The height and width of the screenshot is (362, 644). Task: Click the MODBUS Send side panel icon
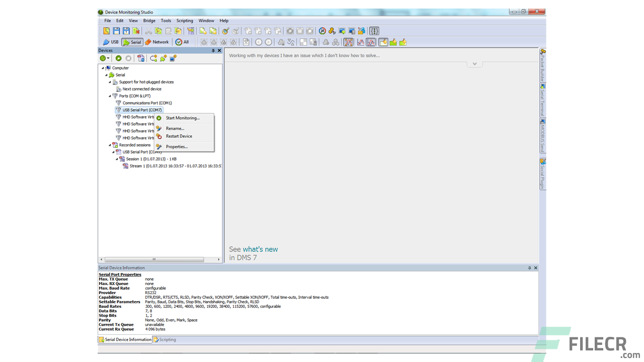click(543, 121)
